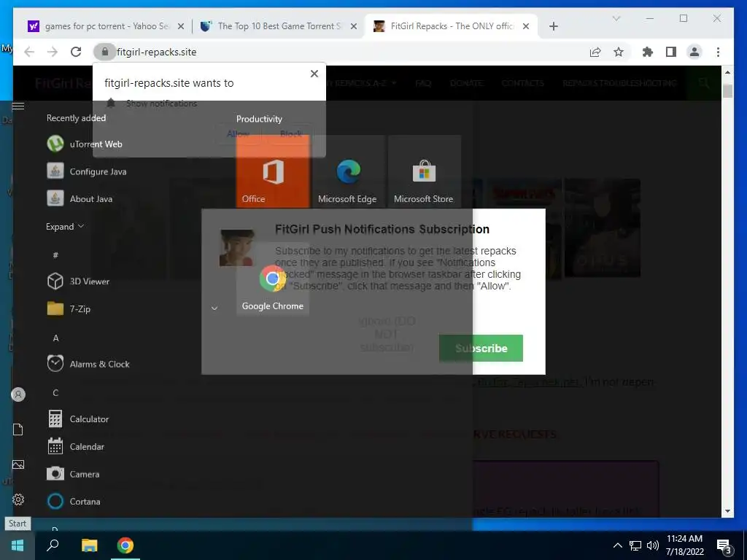Image resolution: width=747 pixels, height=560 pixels.
Task: Open the network tray icon
Action: click(635, 545)
